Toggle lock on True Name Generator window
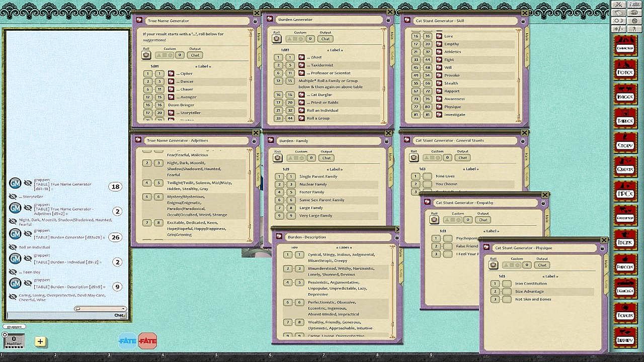Image resolution: width=644 pixels, height=362 pixels. tap(255, 21)
